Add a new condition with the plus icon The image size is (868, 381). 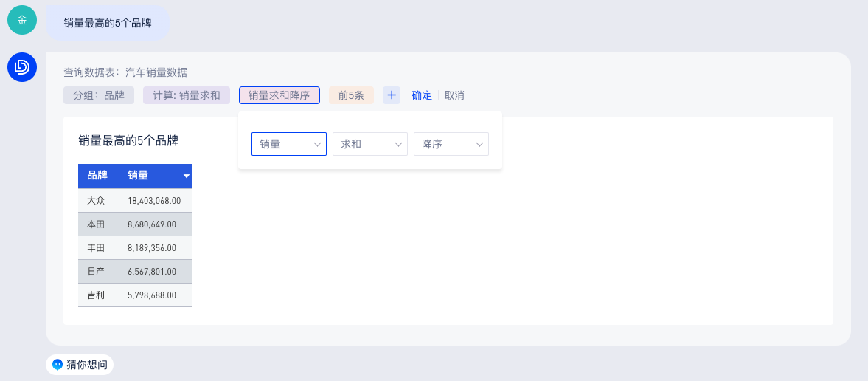(x=392, y=95)
